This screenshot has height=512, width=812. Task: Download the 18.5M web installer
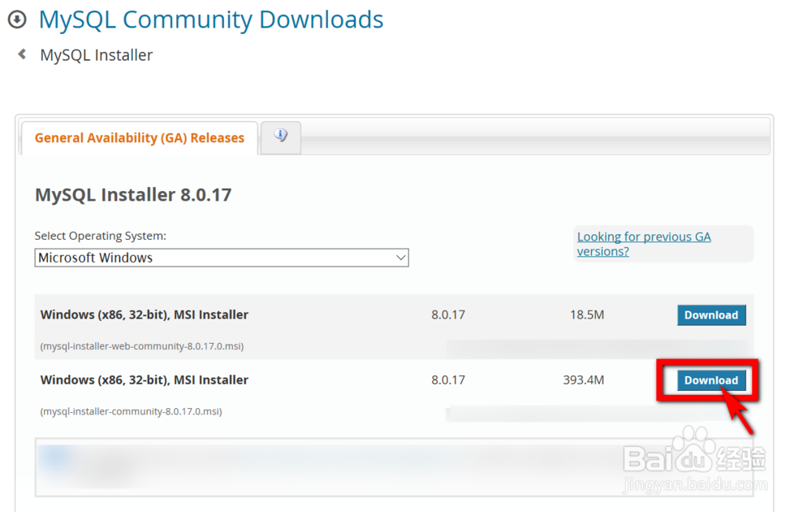711,315
